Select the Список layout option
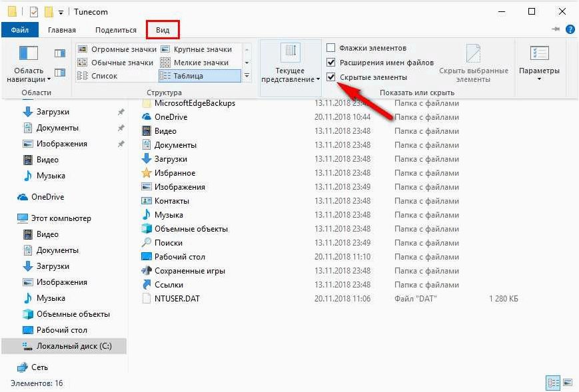The image size is (579, 392). (x=97, y=76)
